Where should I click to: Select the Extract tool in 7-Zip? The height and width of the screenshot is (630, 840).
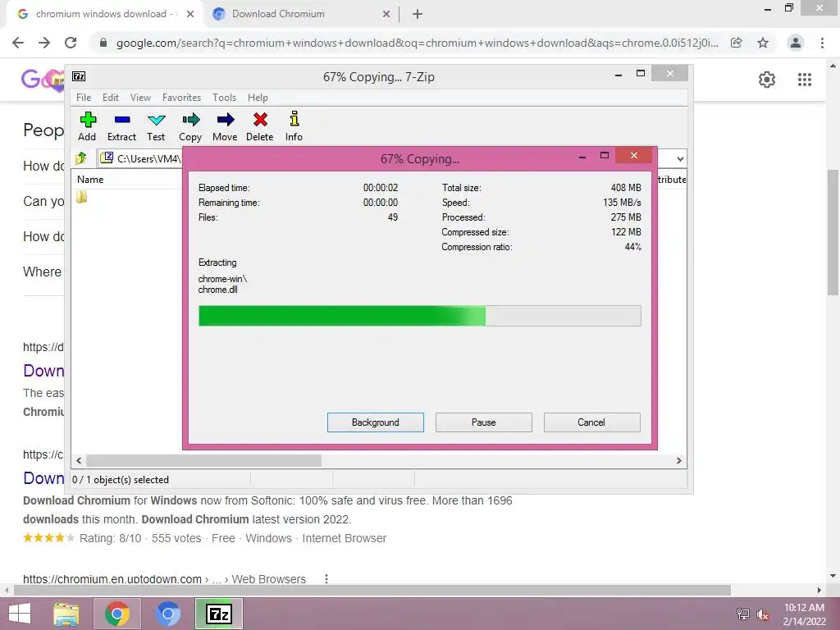point(121,126)
